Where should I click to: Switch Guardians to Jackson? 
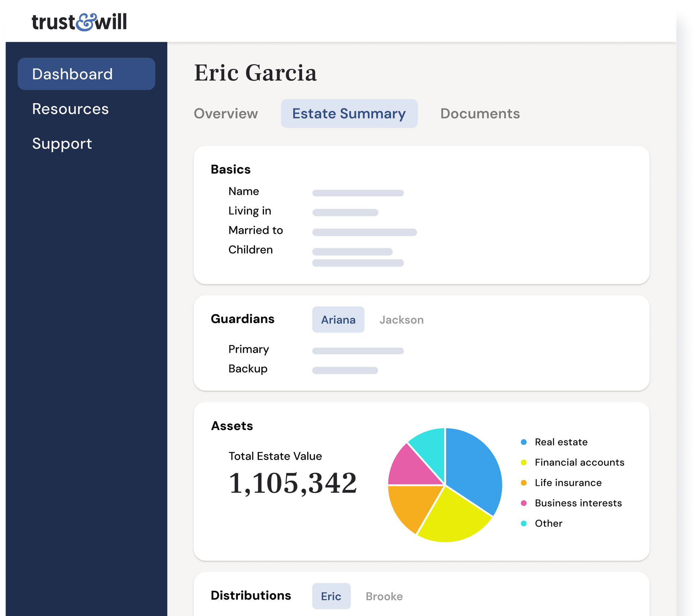point(402,320)
